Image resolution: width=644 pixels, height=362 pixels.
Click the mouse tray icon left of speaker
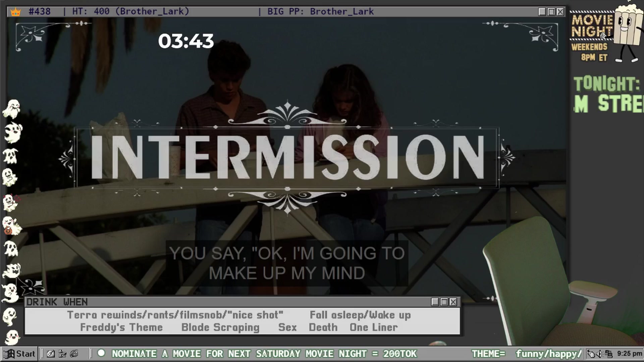click(x=591, y=354)
